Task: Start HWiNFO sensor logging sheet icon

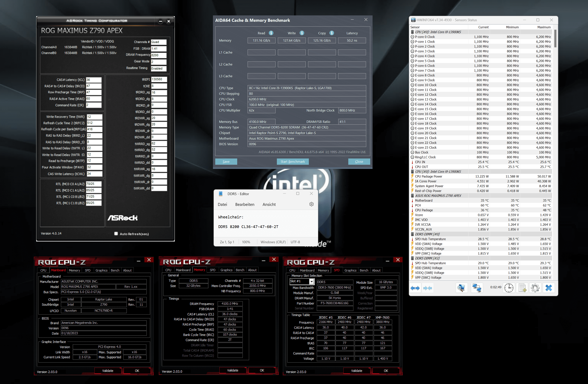Action: (x=522, y=288)
